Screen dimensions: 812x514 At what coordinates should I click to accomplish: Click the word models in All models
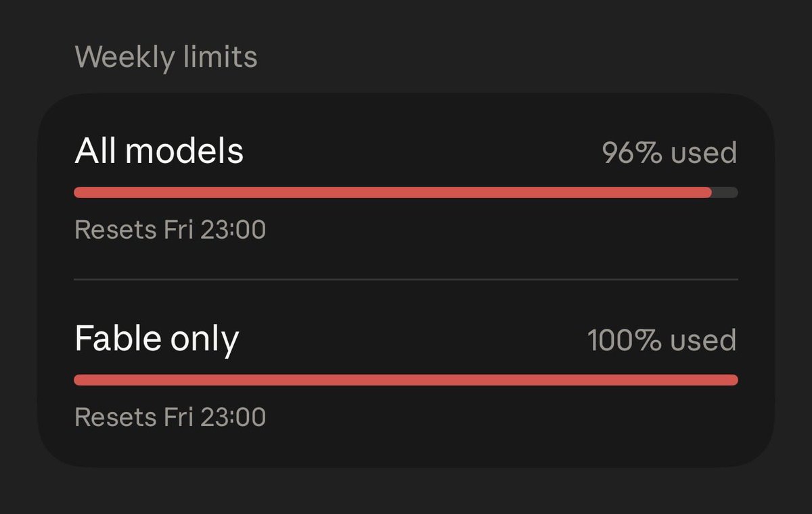(x=184, y=151)
